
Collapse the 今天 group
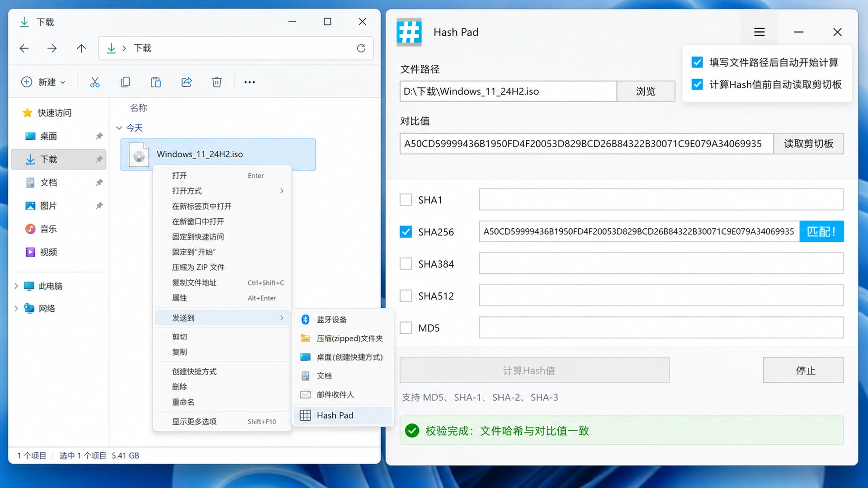click(x=119, y=128)
